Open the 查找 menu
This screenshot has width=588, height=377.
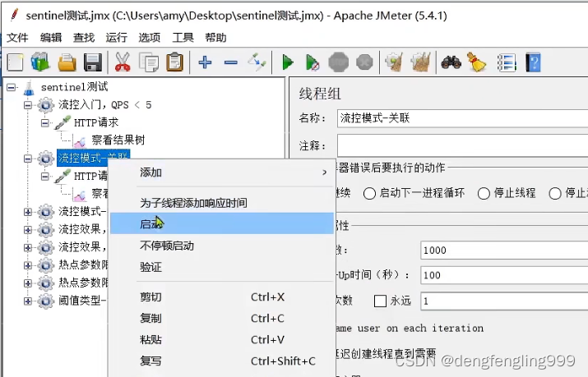[84, 38]
